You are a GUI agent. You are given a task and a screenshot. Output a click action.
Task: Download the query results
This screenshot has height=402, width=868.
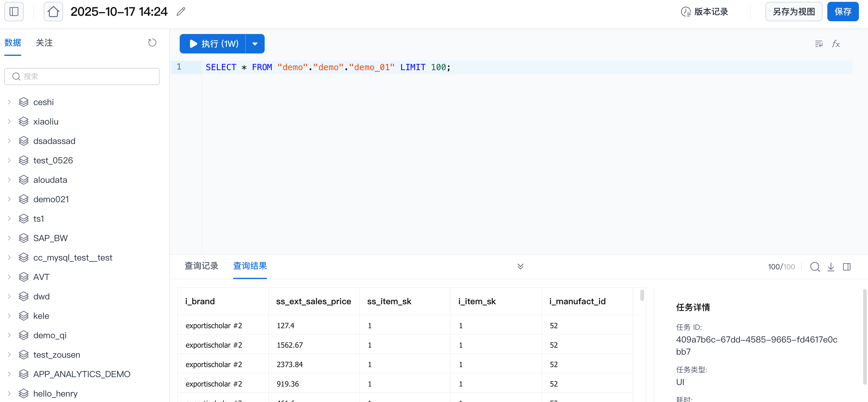831,267
